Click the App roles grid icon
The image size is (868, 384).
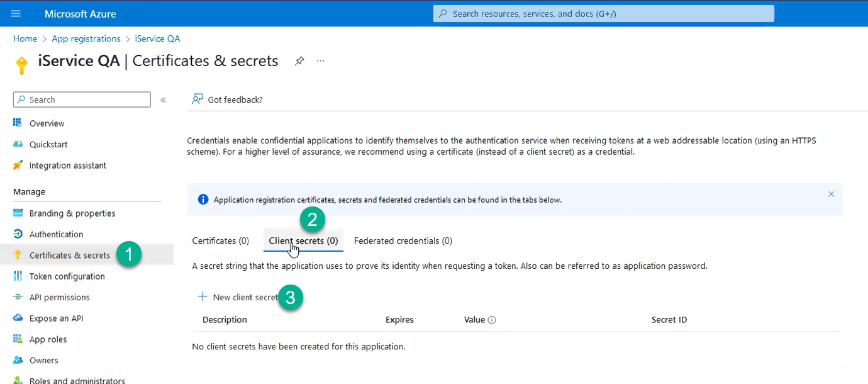pos(18,339)
